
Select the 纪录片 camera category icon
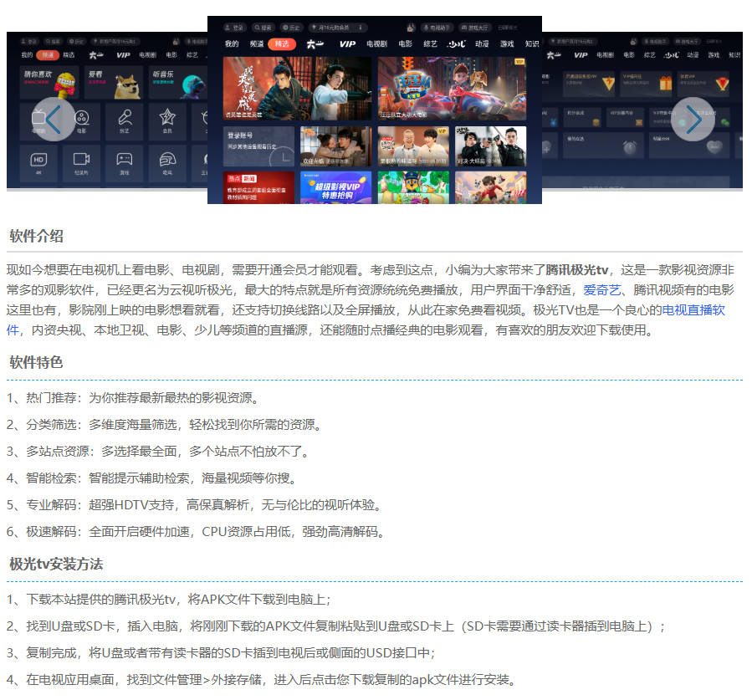[80, 159]
